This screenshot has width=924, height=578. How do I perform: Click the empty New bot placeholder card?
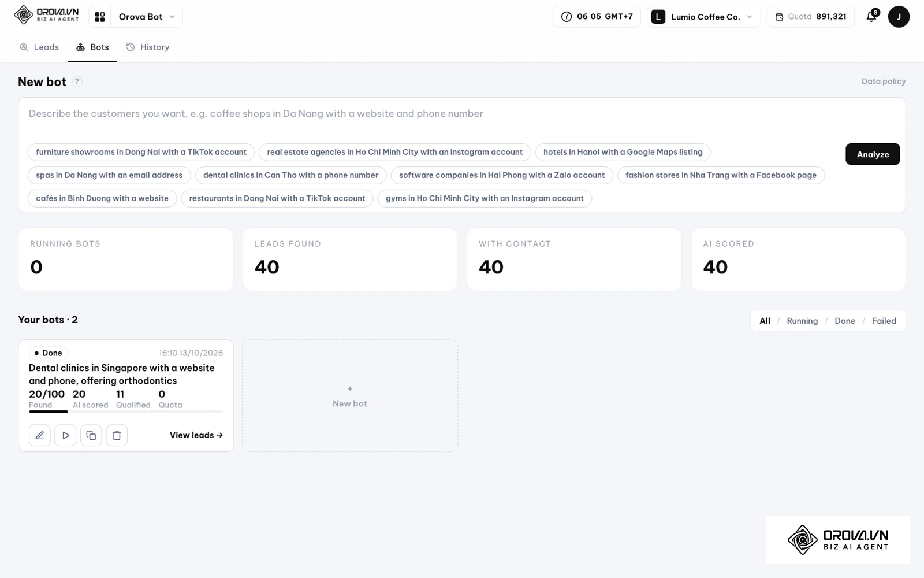point(350,396)
